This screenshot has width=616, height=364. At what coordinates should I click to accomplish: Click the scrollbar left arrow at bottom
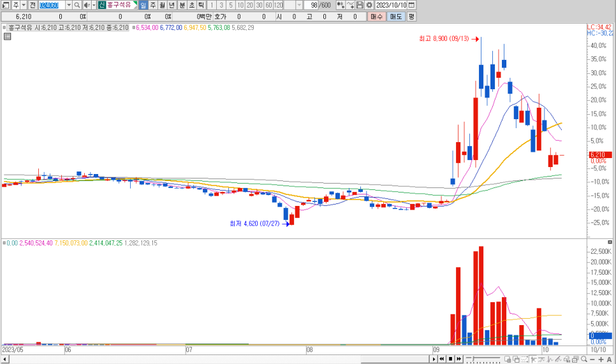[x=4, y=360]
